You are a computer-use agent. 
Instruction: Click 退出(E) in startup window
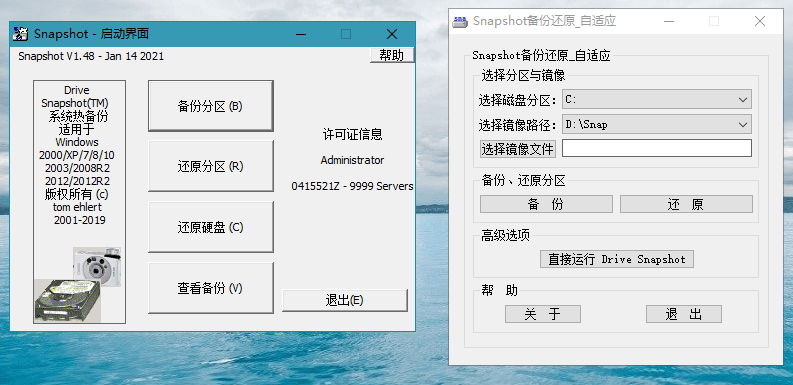pyautogui.click(x=344, y=301)
